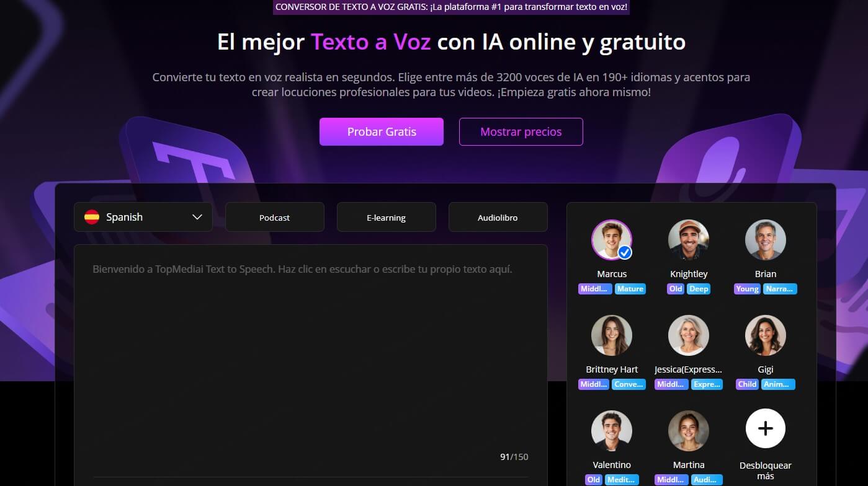Click the Mature tag under Marcus
Image resolution: width=868 pixels, height=486 pixels.
pos(630,289)
